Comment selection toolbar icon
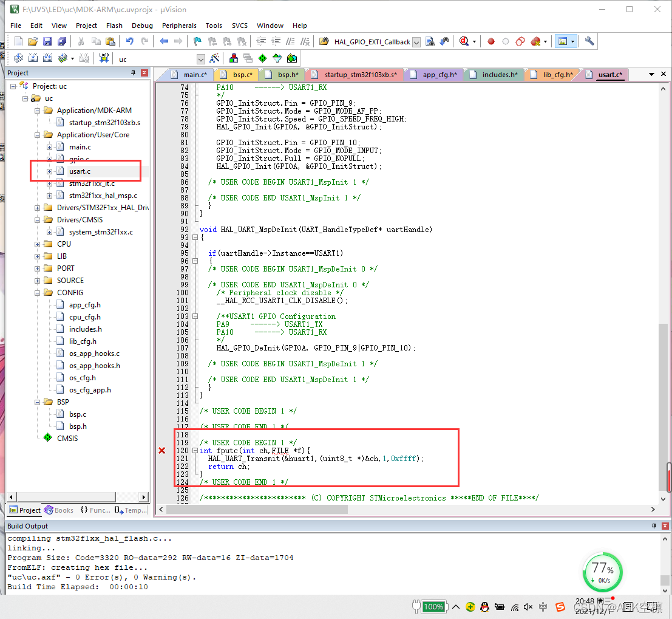 coord(290,41)
